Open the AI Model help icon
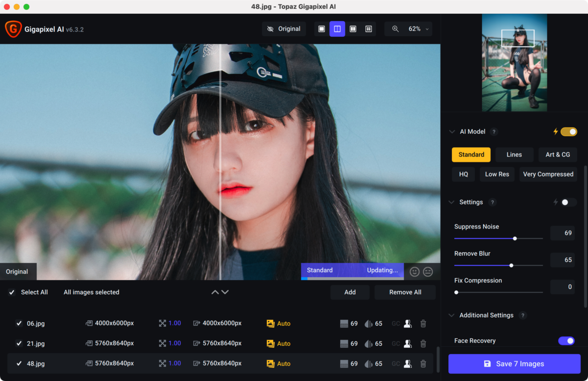Viewport: 588px width, 381px height. pyautogui.click(x=494, y=131)
